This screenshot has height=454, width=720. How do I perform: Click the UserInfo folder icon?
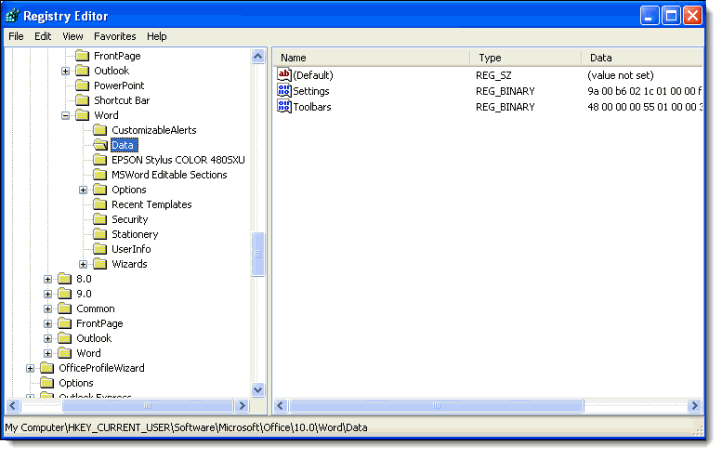tap(100, 249)
